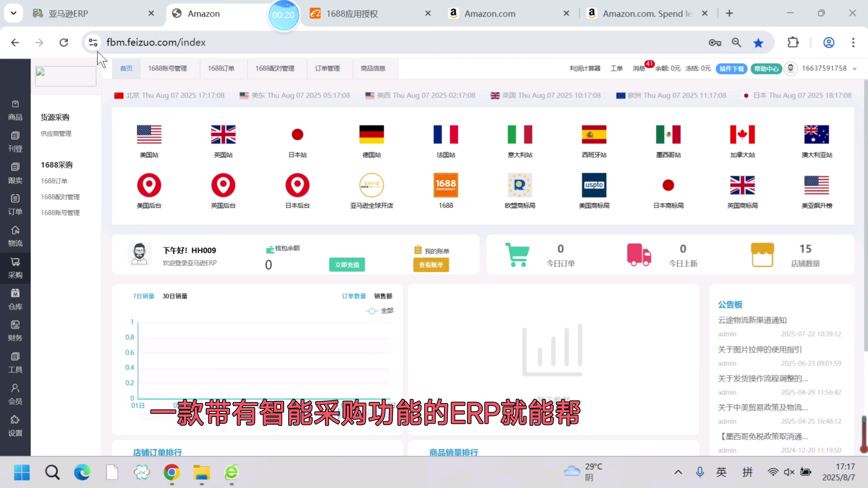Open 消息 notifications with badge 41

[x=639, y=69]
